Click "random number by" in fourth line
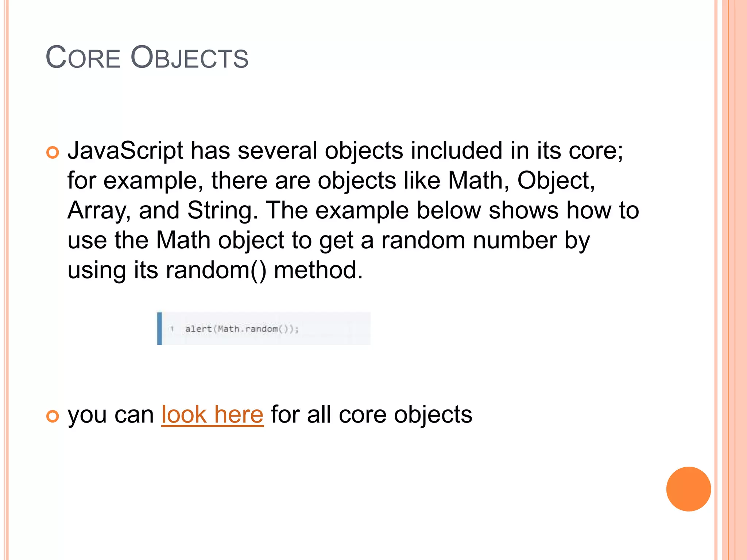Viewport: 747px width, 560px height. pyautogui.click(x=485, y=240)
